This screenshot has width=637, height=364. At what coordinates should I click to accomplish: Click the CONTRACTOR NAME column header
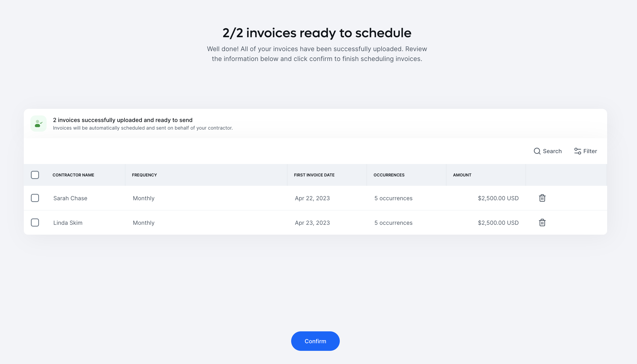pyautogui.click(x=73, y=175)
